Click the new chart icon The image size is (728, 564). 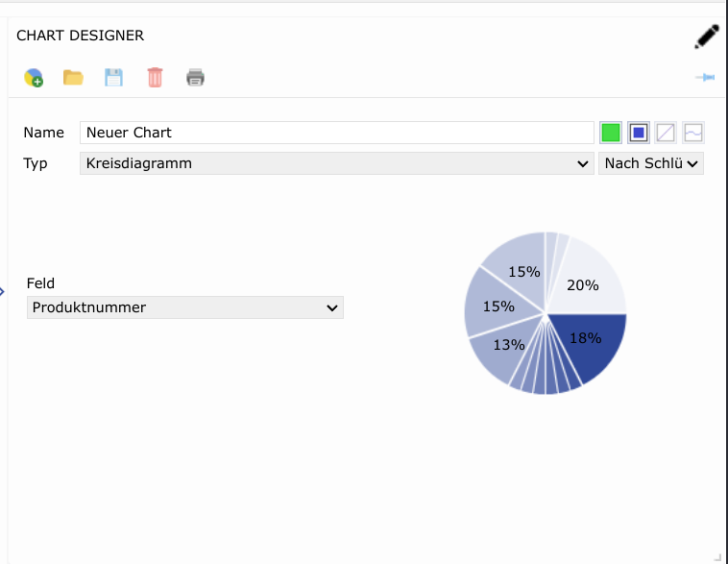coord(34,78)
